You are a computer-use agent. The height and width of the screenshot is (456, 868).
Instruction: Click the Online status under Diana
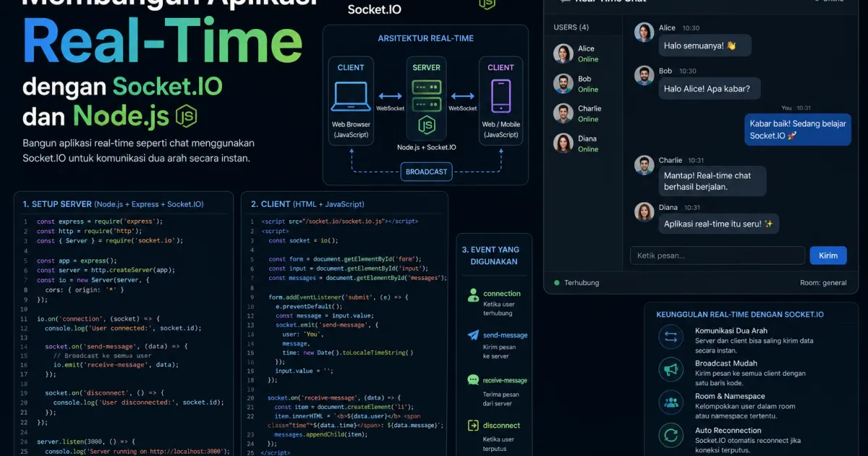tap(588, 149)
